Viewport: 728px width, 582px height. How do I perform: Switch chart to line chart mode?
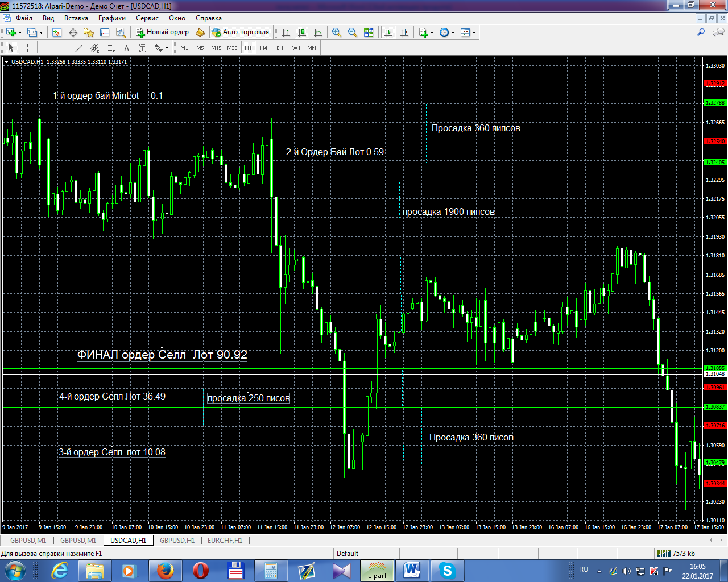point(318,32)
